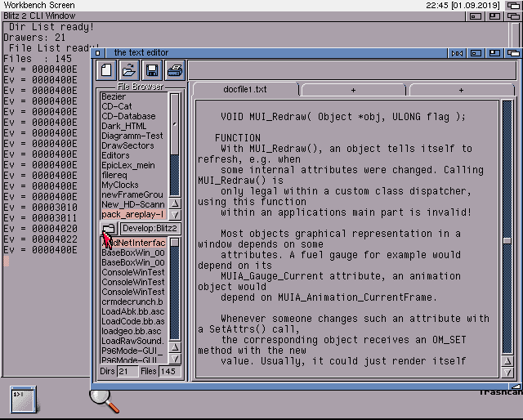The image size is (523, 420).
Task: Click the Open file folder icon
Action: tap(129, 69)
